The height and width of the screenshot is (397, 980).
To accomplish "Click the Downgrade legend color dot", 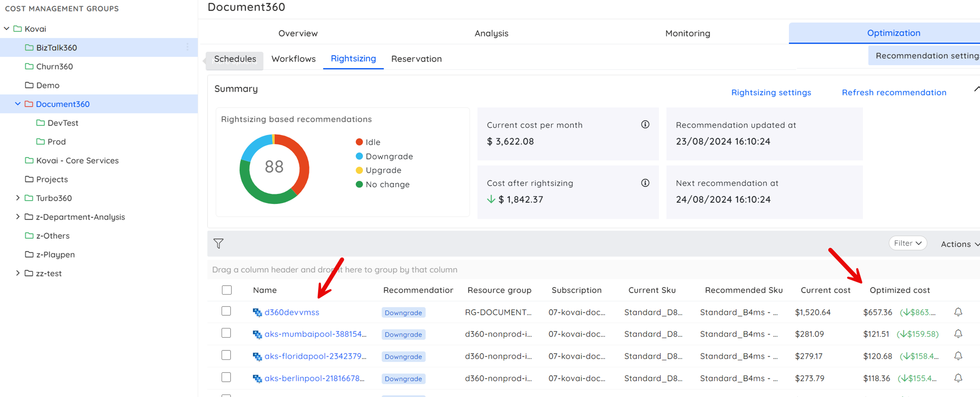I will pyautogui.click(x=359, y=156).
